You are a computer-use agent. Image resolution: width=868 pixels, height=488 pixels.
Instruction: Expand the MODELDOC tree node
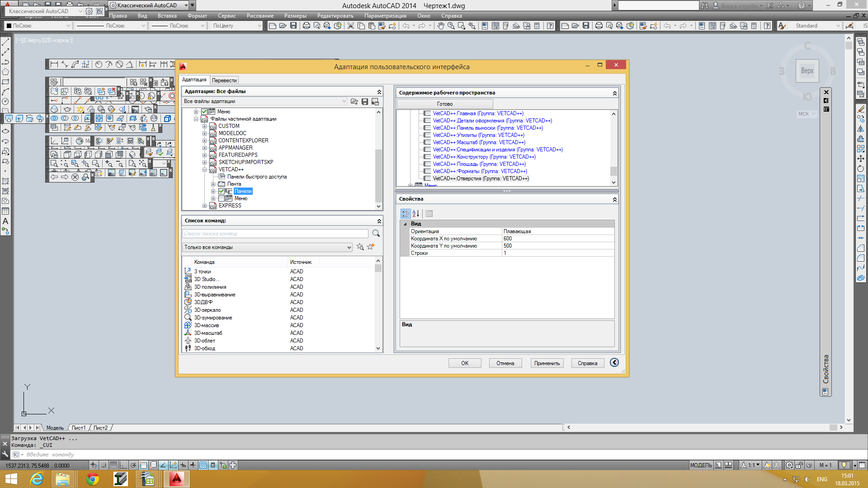coord(204,133)
